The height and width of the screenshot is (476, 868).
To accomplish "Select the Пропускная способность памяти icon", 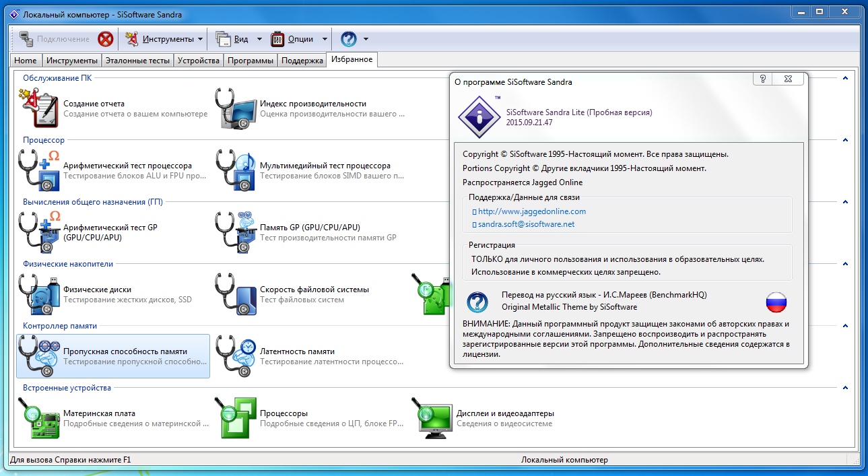I will 39,356.
